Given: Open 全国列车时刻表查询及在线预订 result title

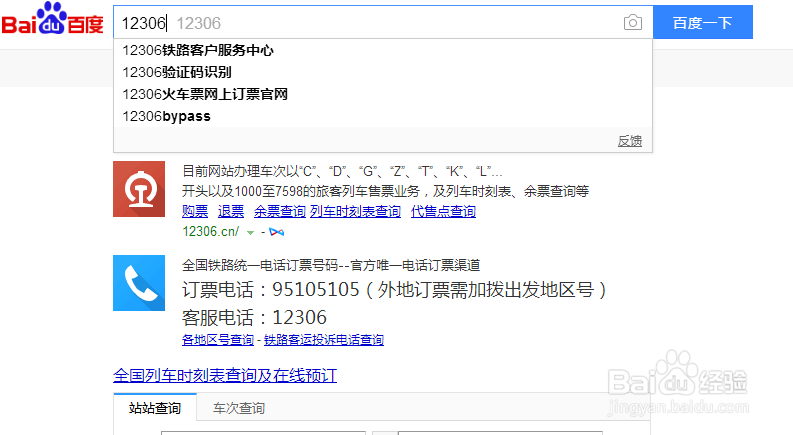Looking at the screenshot, I should click(x=225, y=375).
